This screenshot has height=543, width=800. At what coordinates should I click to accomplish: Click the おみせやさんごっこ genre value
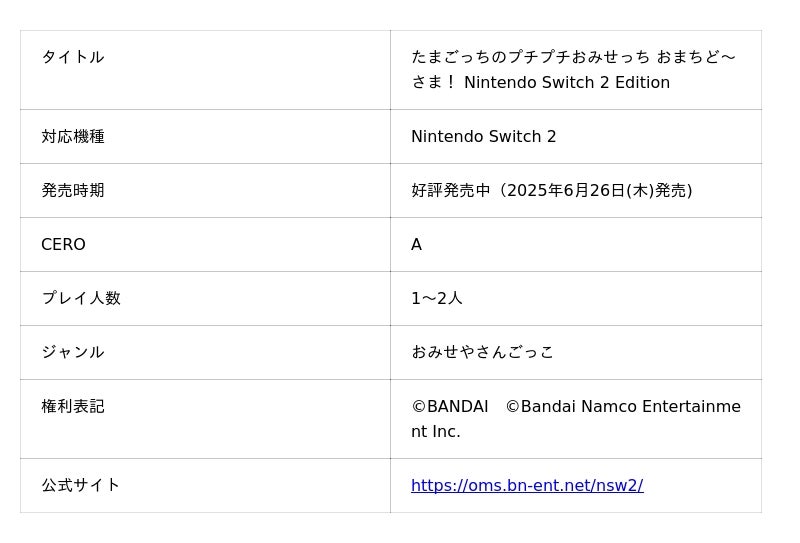482,353
